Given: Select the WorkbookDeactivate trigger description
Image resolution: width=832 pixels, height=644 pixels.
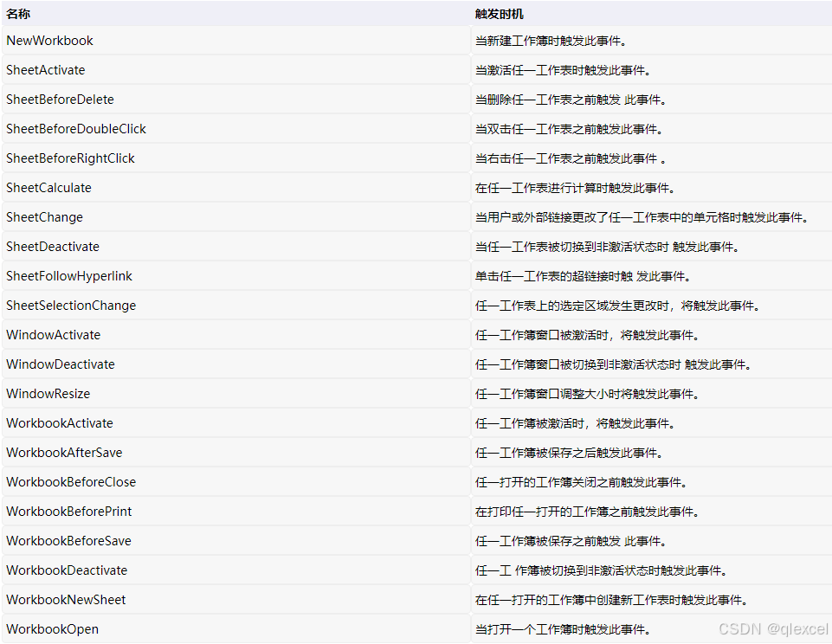Looking at the screenshot, I should click(601, 570).
